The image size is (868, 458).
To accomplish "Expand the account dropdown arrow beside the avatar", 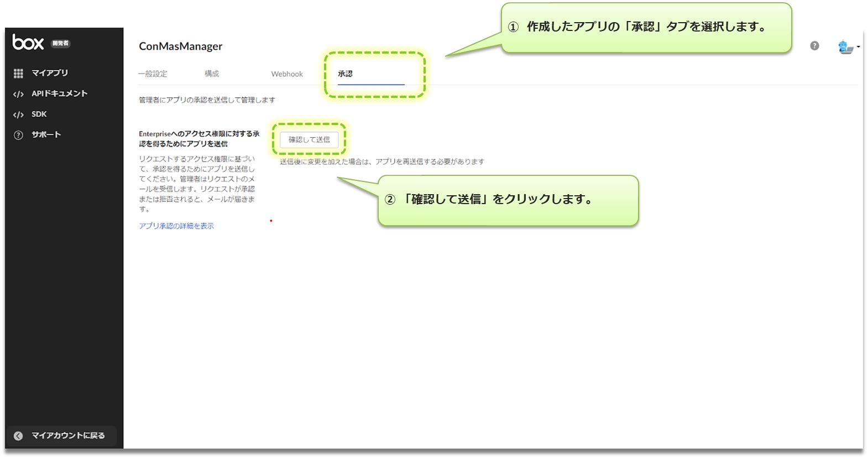I will tap(858, 47).
